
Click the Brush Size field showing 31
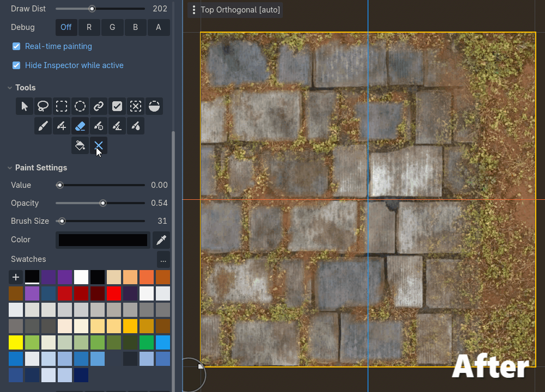[x=162, y=221]
